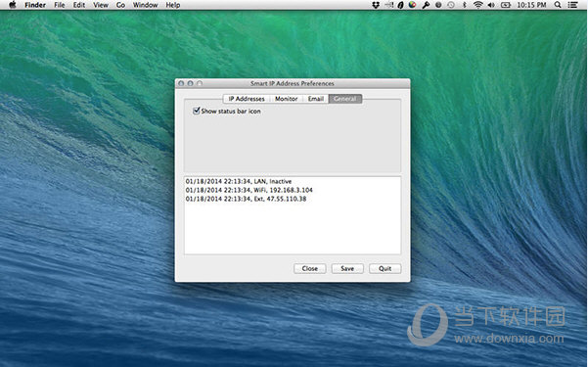Screen dimensions: 588x367
Task: Open the Dropbox status bar icon
Action: coord(376,5)
